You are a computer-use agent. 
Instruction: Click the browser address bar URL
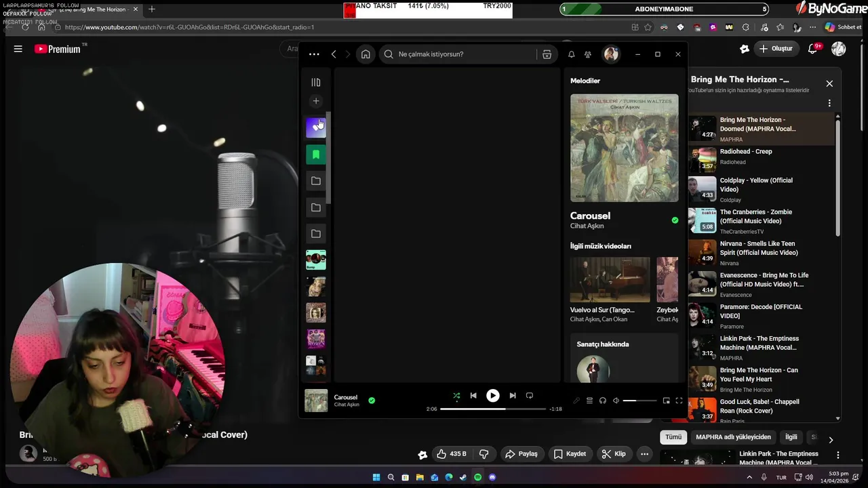pyautogui.click(x=189, y=27)
